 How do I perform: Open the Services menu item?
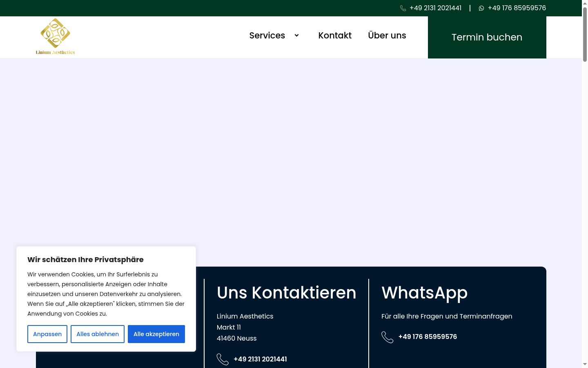267,36
